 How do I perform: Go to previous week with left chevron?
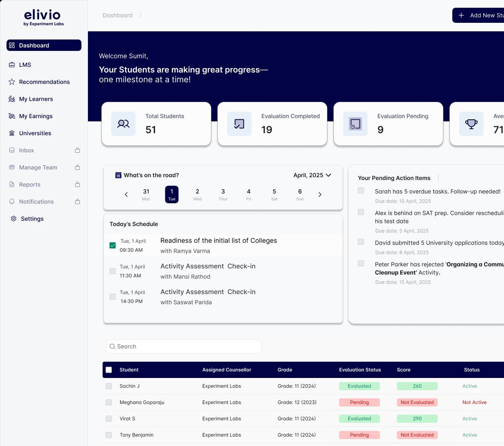tap(126, 195)
